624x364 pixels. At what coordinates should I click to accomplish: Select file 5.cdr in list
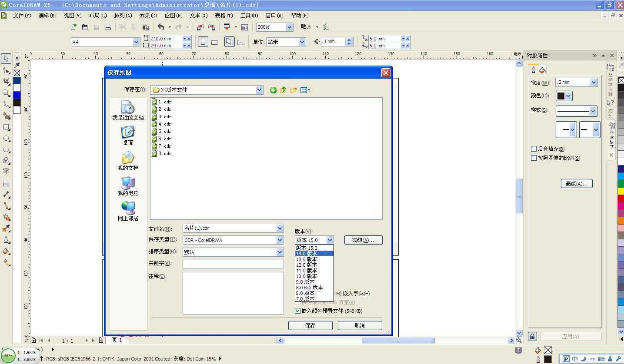click(x=162, y=131)
